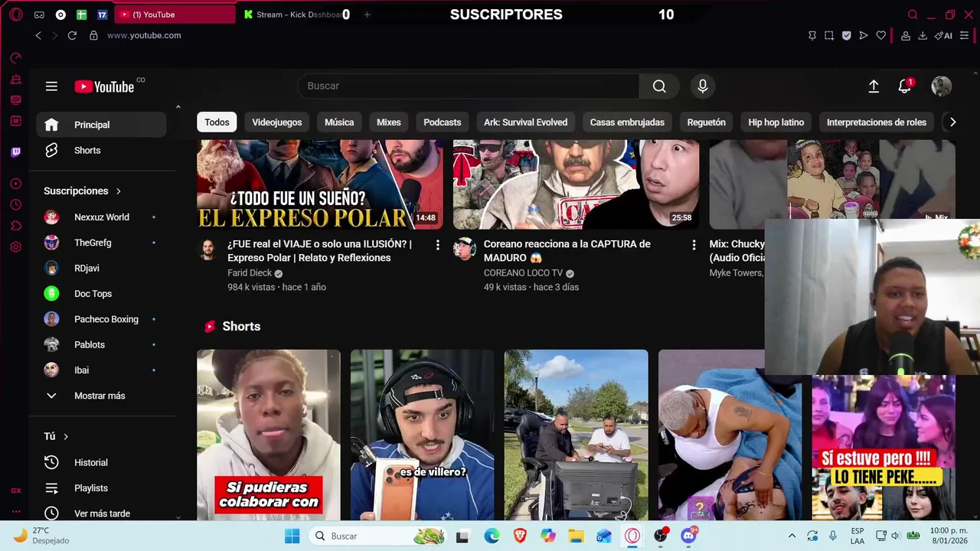Click the send/flow arrow icon
The width and height of the screenshot is (980, 551).
point(864,35)
